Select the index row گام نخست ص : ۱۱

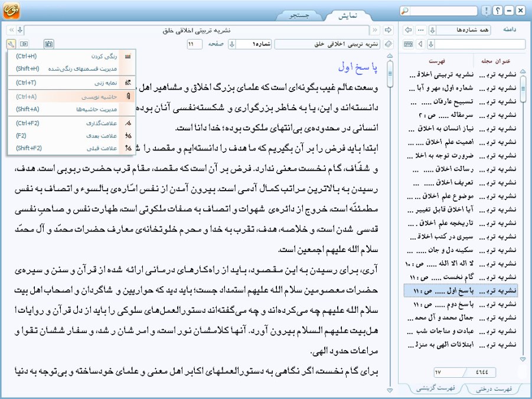tap(461, 277)
